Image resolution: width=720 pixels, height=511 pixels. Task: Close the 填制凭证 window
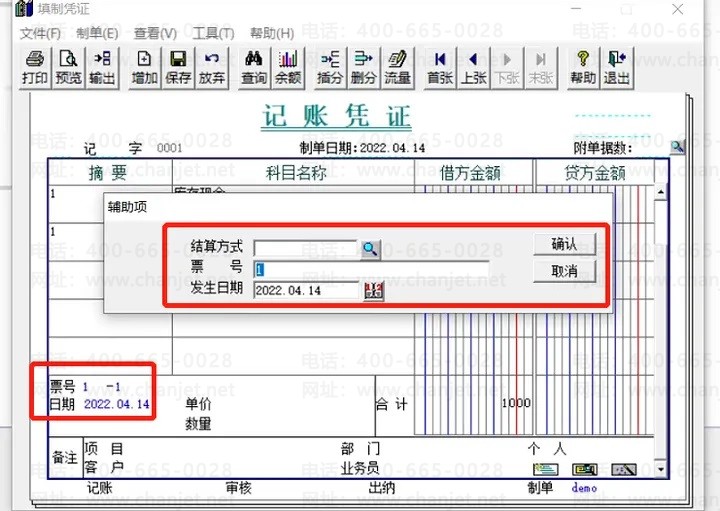click(x=678, y=9)
